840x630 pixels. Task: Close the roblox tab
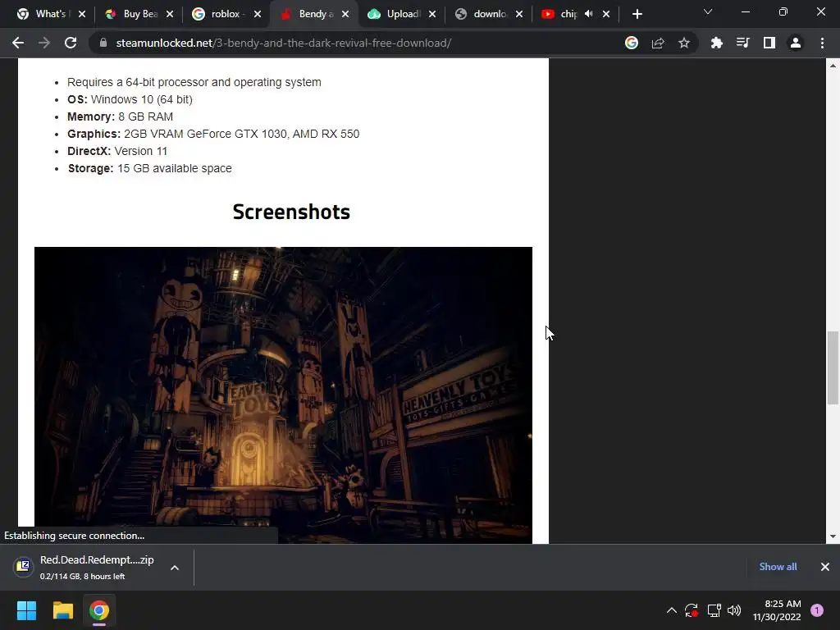pyautogui.click(x=258, y=15)
